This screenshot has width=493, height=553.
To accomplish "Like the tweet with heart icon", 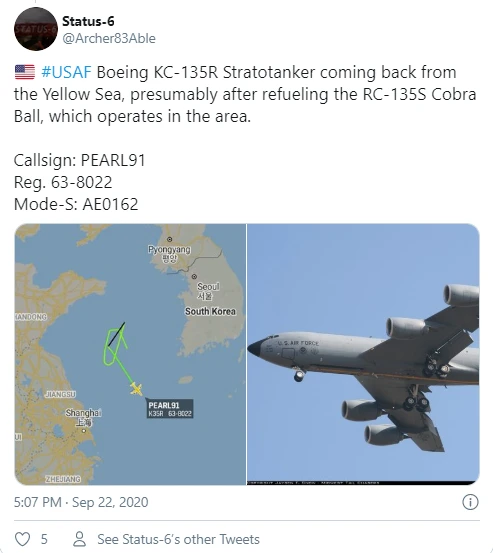I will (x=23, y=539).
